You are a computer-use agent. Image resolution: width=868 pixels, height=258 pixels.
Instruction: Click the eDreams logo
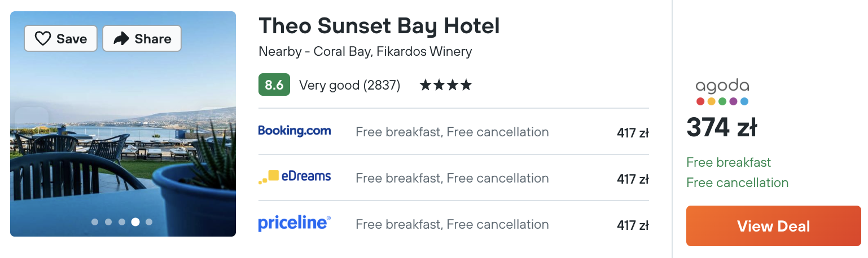295,177
